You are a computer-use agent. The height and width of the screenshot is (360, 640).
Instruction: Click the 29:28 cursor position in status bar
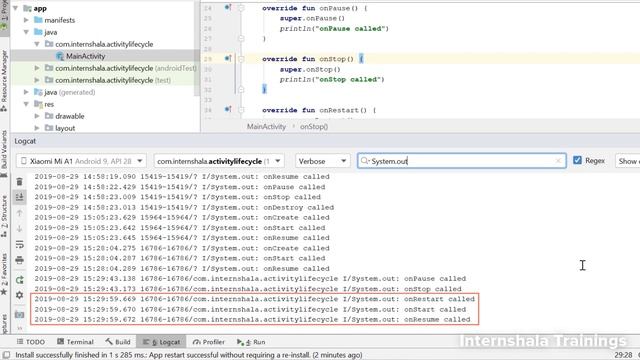(623, 355)
